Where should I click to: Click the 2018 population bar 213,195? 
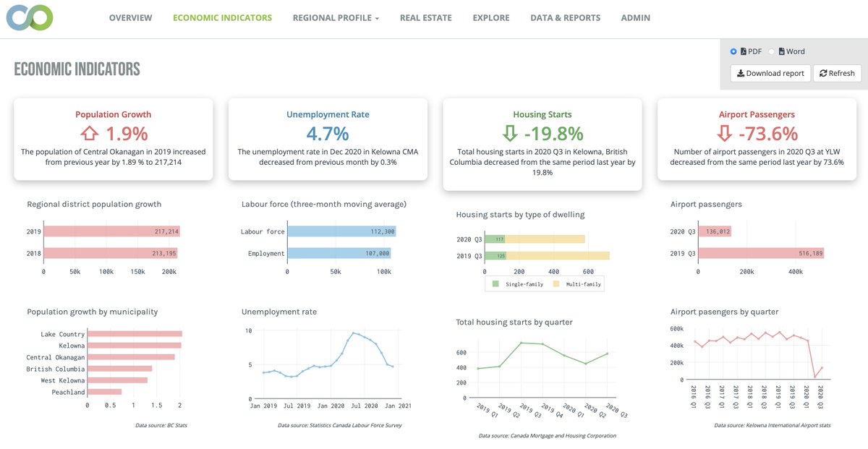111,254
